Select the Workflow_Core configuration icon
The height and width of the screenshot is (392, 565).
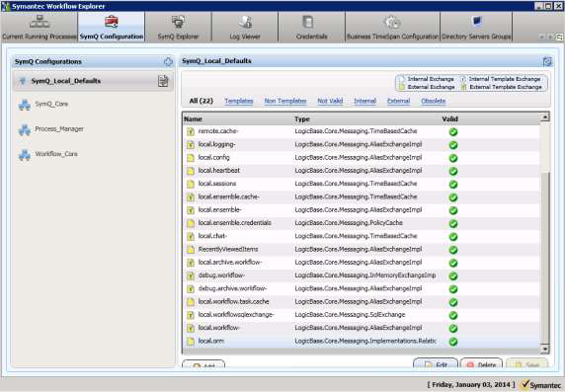(25, 155)
